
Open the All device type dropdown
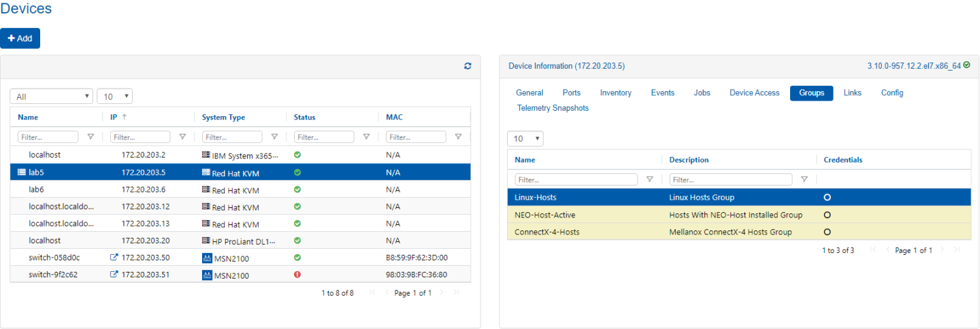(x=51, y=97)
